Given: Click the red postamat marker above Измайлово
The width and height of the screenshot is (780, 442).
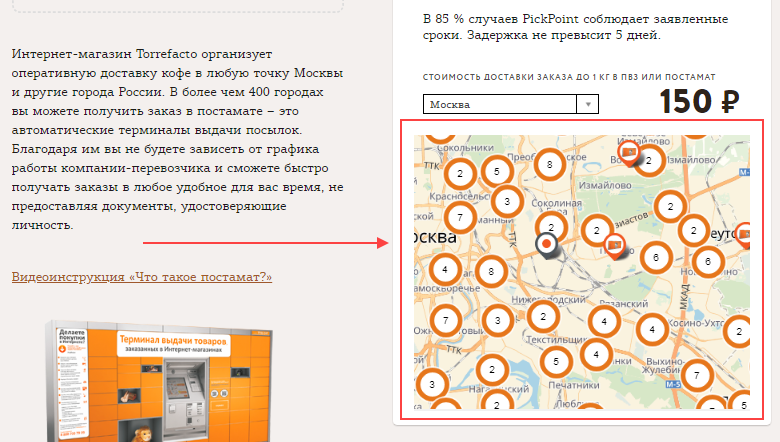Looking at the screenshot, I should click(x=628, y=151).
